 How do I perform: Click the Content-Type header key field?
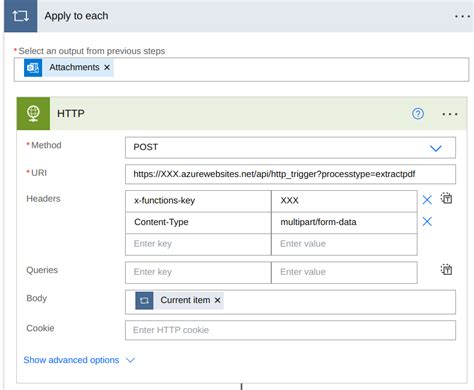click(198, 223)
